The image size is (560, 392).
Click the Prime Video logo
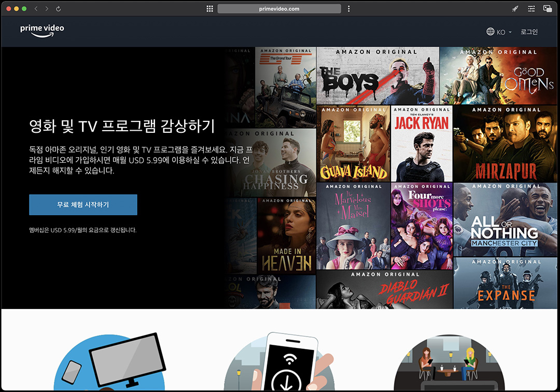click(42, 31)
